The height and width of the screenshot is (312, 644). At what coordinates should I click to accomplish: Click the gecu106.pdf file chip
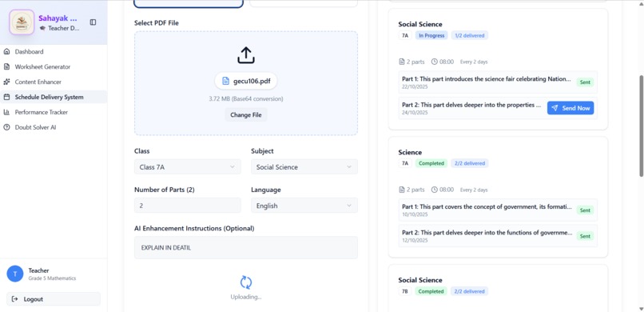click(246, 81)
